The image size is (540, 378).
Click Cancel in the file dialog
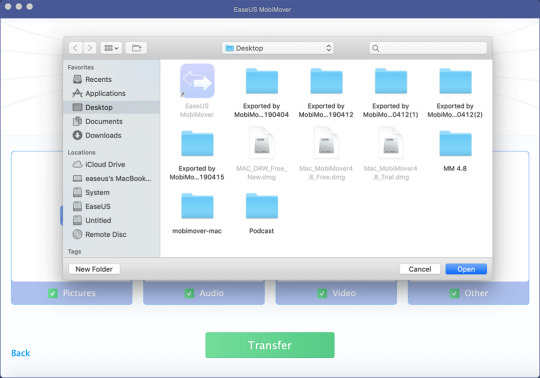[x=420, y=269]
